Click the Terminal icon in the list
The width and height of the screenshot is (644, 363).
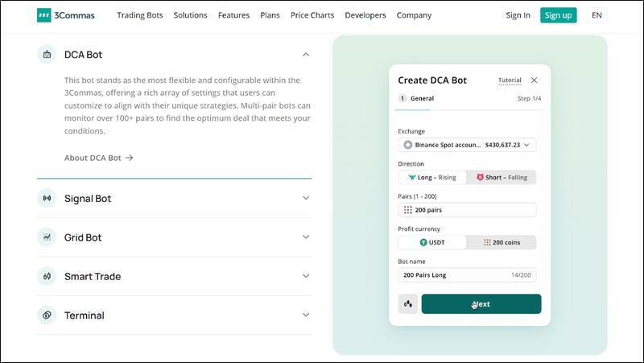click(47, 316)
